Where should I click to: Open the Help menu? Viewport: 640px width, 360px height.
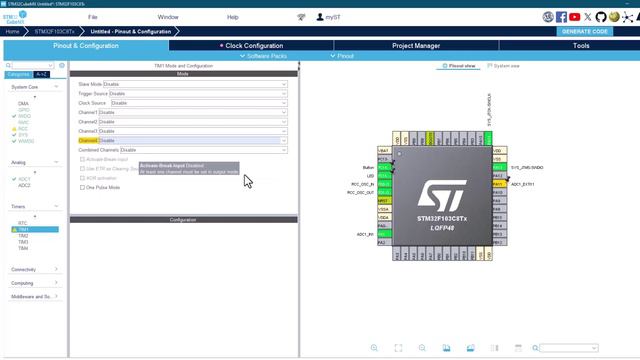tap(233, 17)
